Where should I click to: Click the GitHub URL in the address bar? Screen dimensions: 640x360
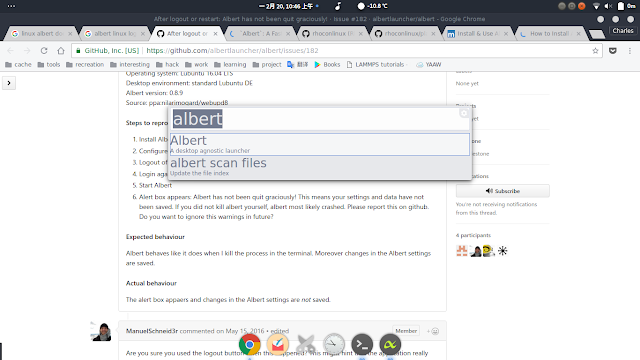pos(232,51)
